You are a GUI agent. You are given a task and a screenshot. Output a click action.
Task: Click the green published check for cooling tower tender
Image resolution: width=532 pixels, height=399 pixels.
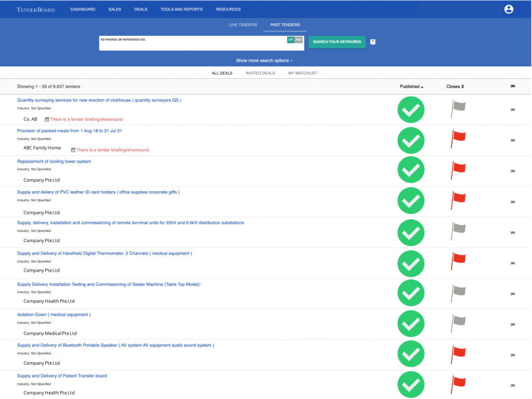point(410,169)
